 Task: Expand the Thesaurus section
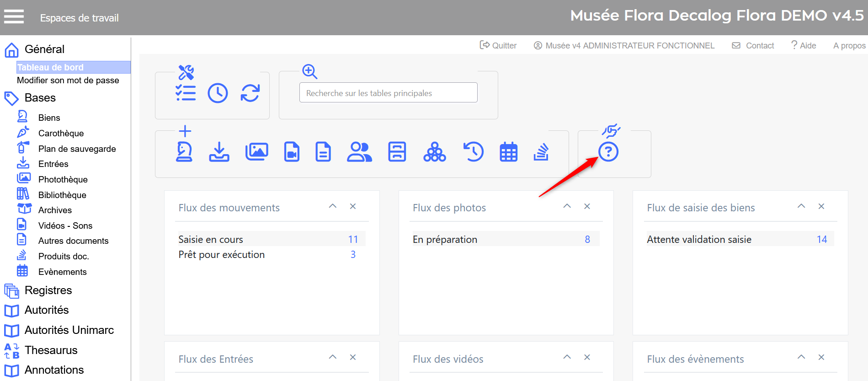(51, 350)
